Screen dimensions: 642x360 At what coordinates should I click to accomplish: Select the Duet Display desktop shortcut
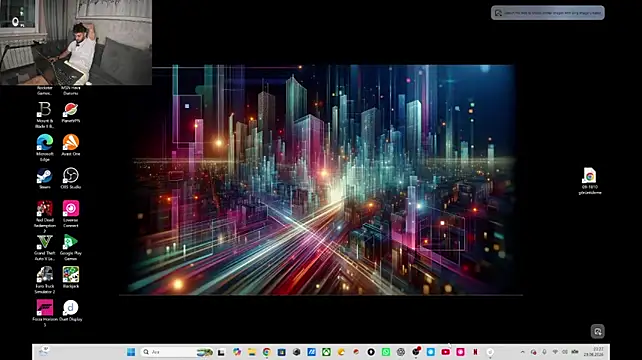coord(71,310)
